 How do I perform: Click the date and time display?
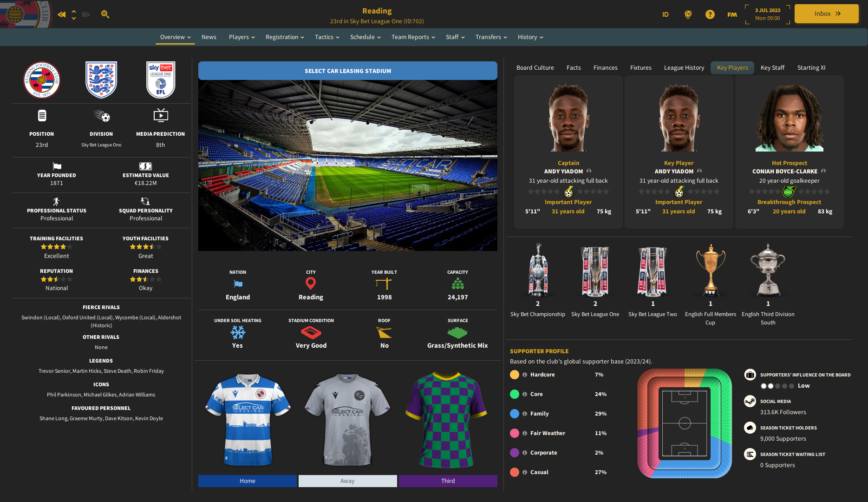768,14
